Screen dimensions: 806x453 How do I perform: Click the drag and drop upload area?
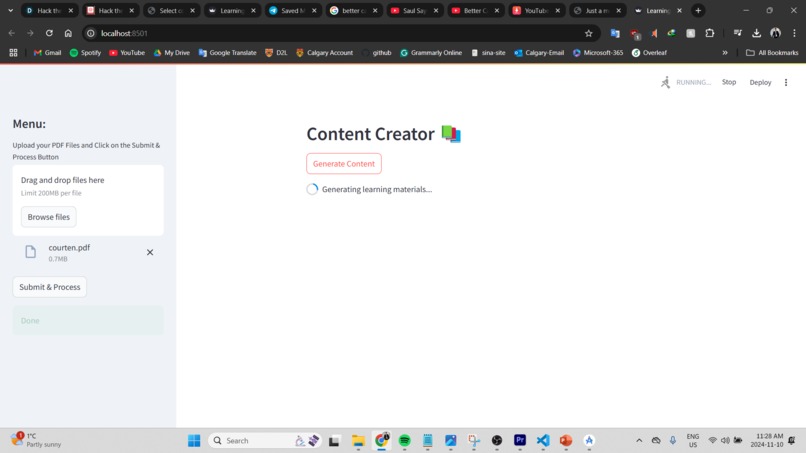click(88, 200)
